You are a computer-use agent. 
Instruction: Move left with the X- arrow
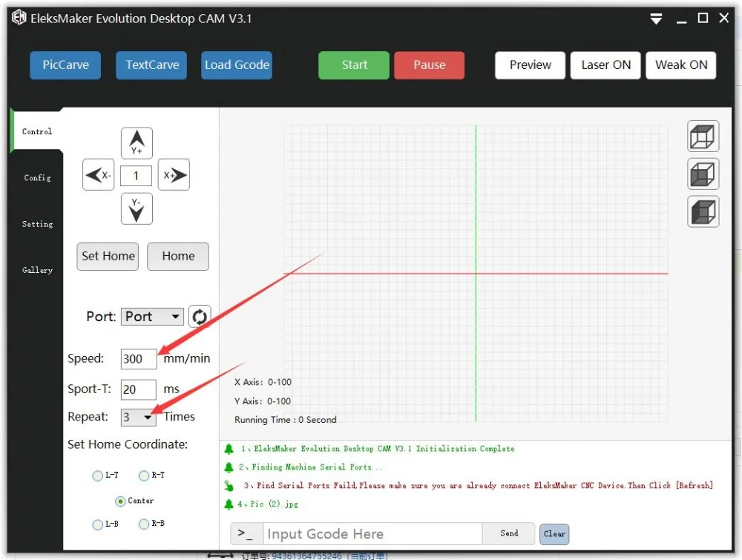click(99, 175)
